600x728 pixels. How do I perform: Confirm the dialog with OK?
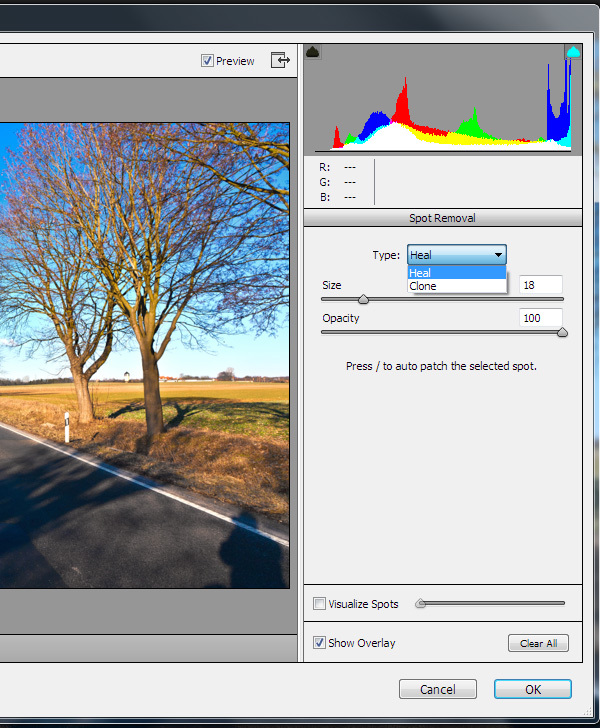[532, 689]
